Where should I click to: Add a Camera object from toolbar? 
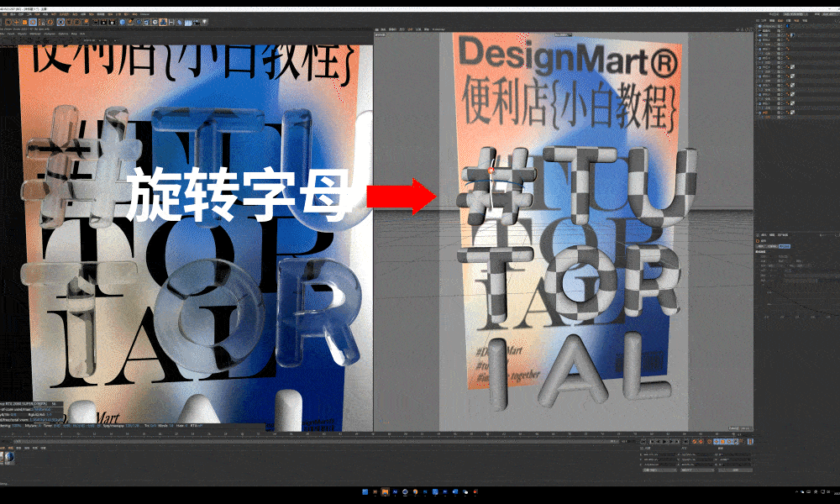click(197, 22)
